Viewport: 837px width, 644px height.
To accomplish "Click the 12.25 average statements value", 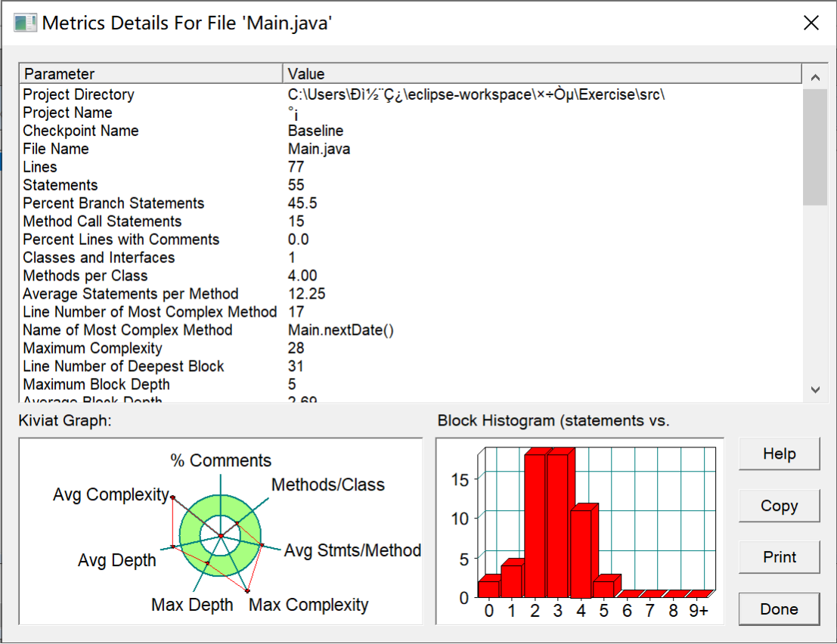I will pyautogui.click(x=306, y=294).
